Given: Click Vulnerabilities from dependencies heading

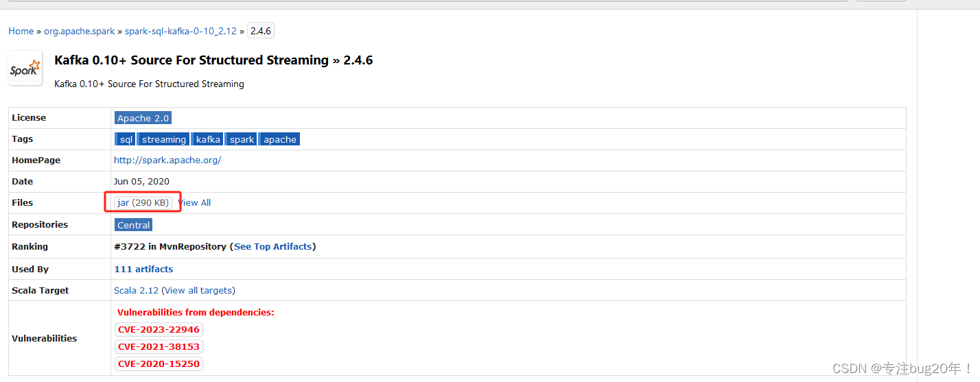Looking at the screenshot, I should coord(196,312).
